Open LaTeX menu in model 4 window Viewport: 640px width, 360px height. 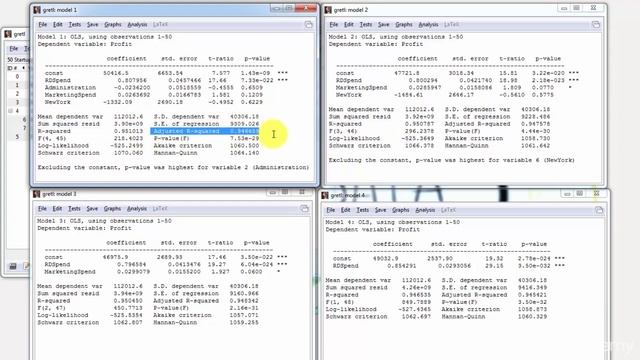[448, 210]
